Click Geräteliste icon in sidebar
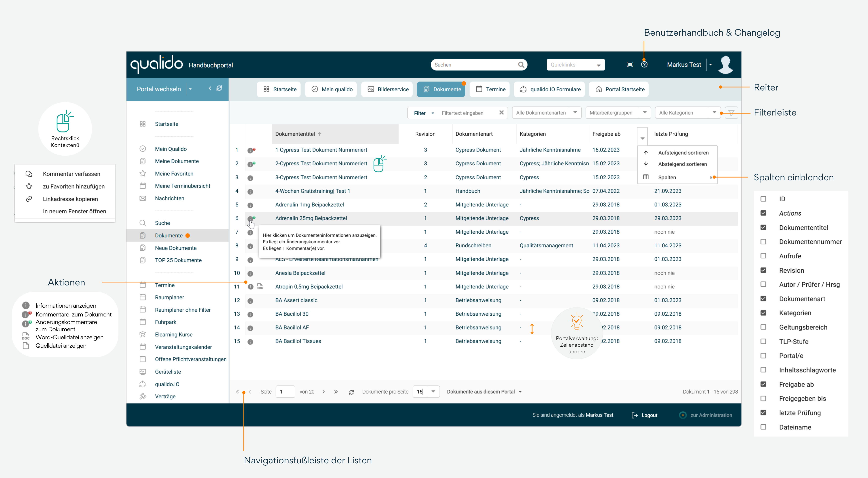868x478 pixels. coord(143,372)
